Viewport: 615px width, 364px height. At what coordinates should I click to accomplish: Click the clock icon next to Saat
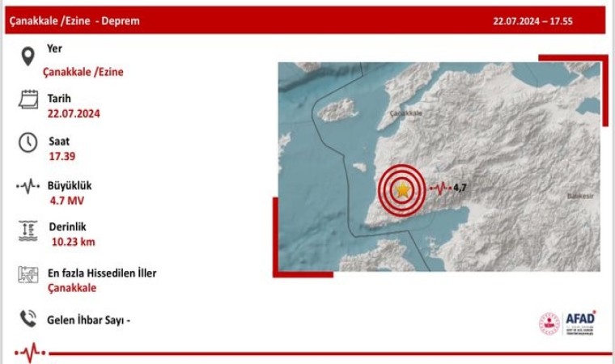click(x=28, y=142)
